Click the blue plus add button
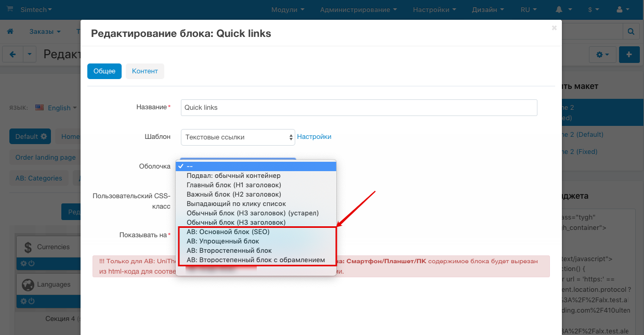Viewport: 644px width, 335px height. [x=629, y=54]
